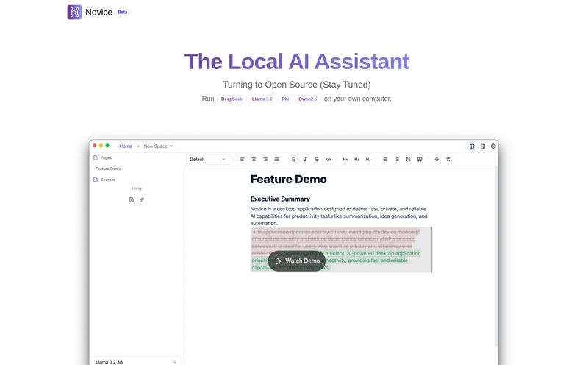Image resolution: width=588 pixels, height=365 pixels.
Task: Click the editor's vertical scrollbar
Action: click(497, 255)
